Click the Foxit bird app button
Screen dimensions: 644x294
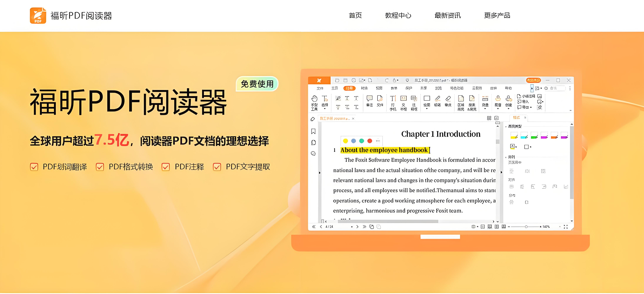[x=319, y=80]
